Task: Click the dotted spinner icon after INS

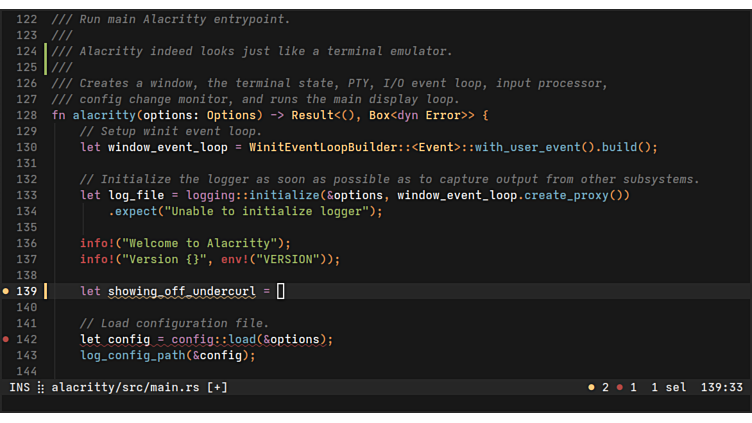Action: pos(41,387)
